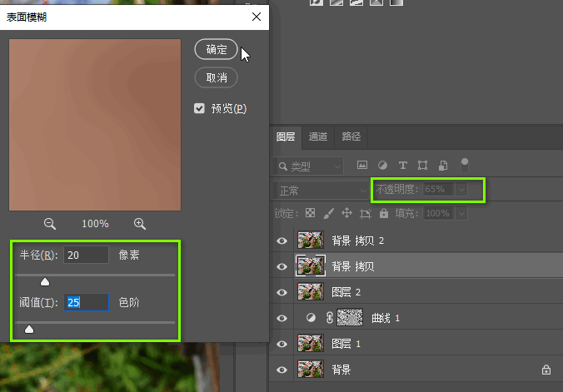Toggle the layer filtering switch

point(465,165)
